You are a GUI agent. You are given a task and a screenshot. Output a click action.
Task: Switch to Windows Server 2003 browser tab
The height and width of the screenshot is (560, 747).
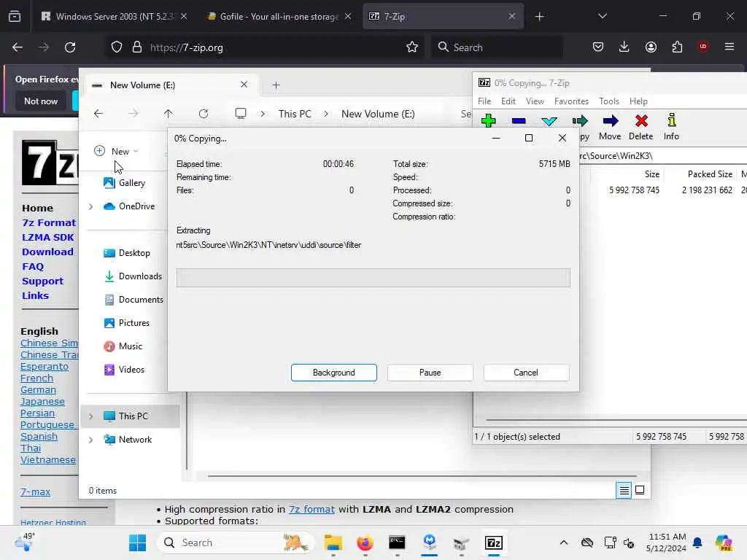click(x=113, y=17)
